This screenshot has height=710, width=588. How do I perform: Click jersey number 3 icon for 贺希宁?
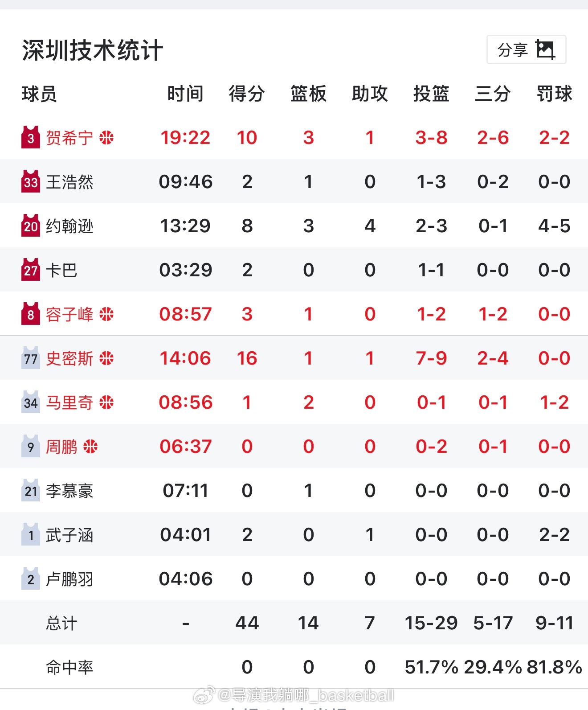pos(30,138)
